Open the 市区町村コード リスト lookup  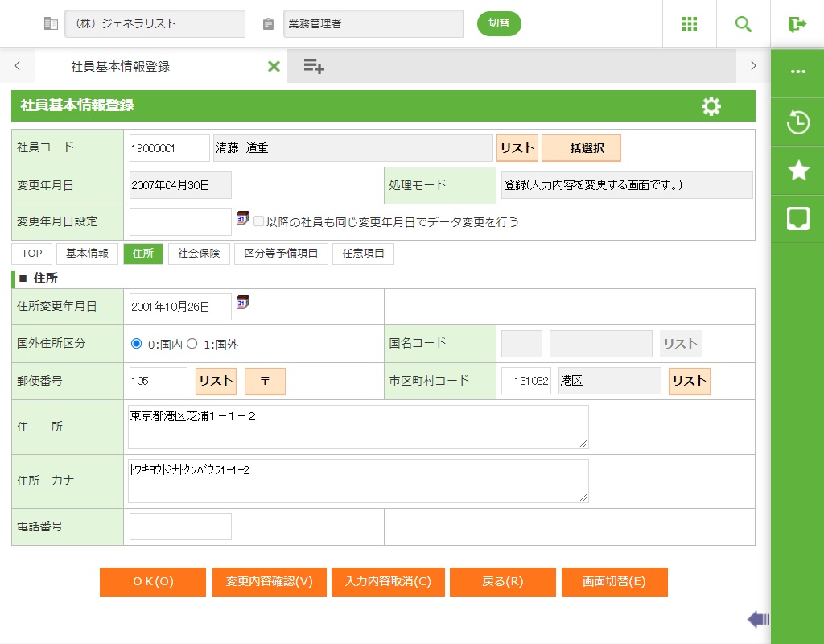tap(689, 381)
